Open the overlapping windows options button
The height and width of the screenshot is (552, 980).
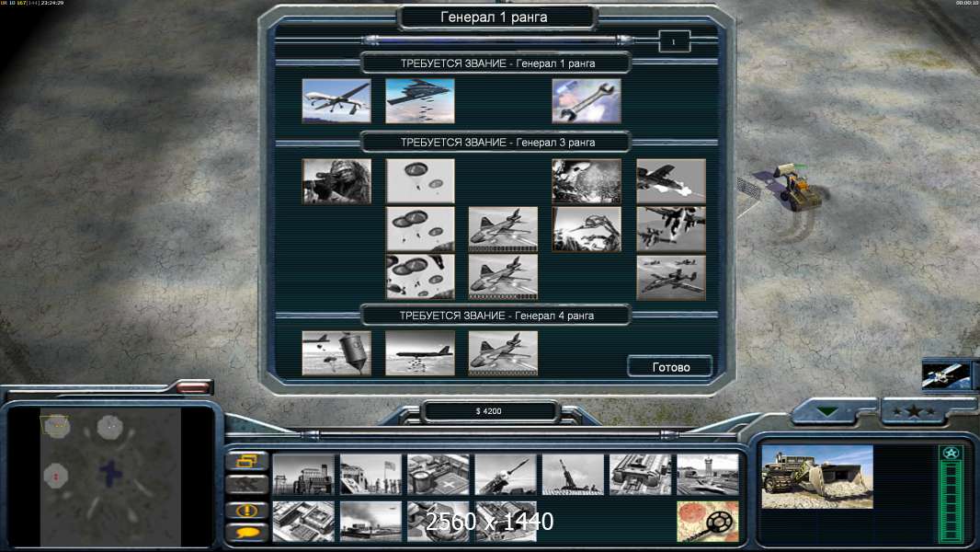[x=247, y=461]
